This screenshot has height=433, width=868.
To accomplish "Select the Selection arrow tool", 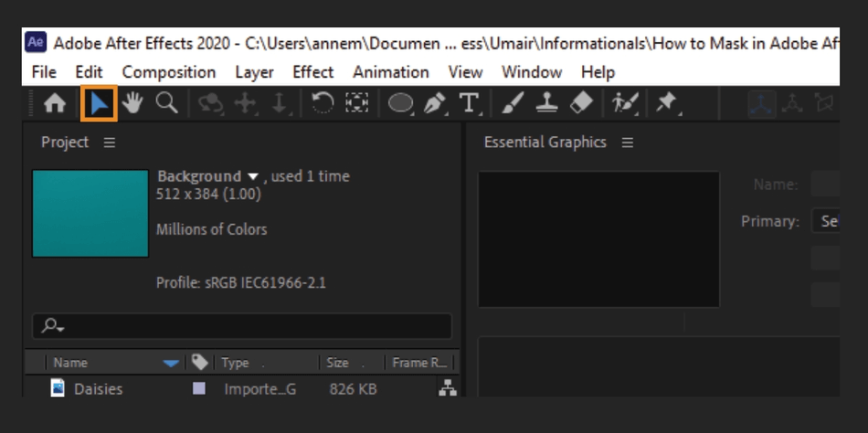I will (x=99, y=103).
